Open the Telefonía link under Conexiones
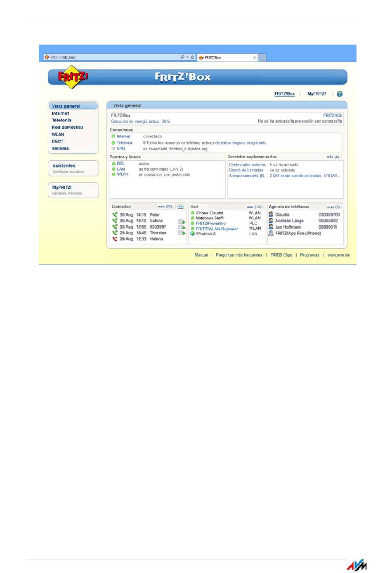Image resolution: width=392 pixels, height=573 pixels. pyautogui.click(x=125, y=143)
